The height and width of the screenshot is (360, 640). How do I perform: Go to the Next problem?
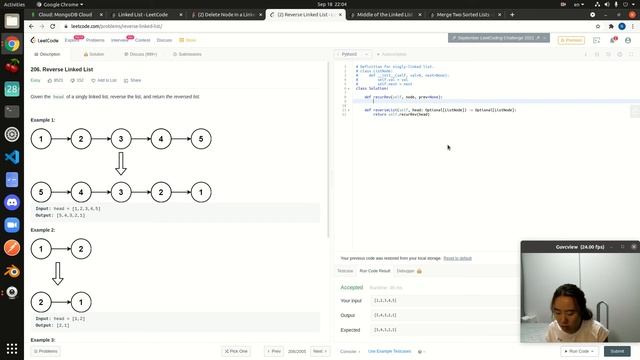[x=320, y=351]
